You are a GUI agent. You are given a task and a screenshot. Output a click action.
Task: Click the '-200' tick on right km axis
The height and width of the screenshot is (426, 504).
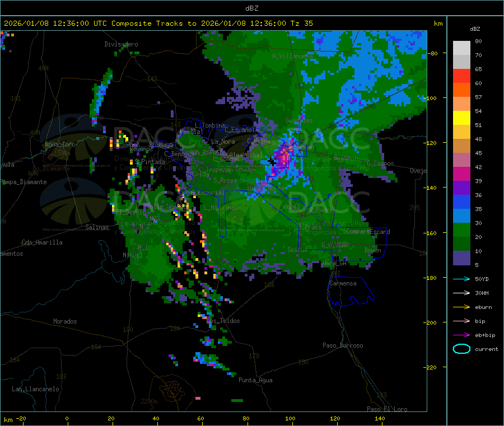(431, 322)
